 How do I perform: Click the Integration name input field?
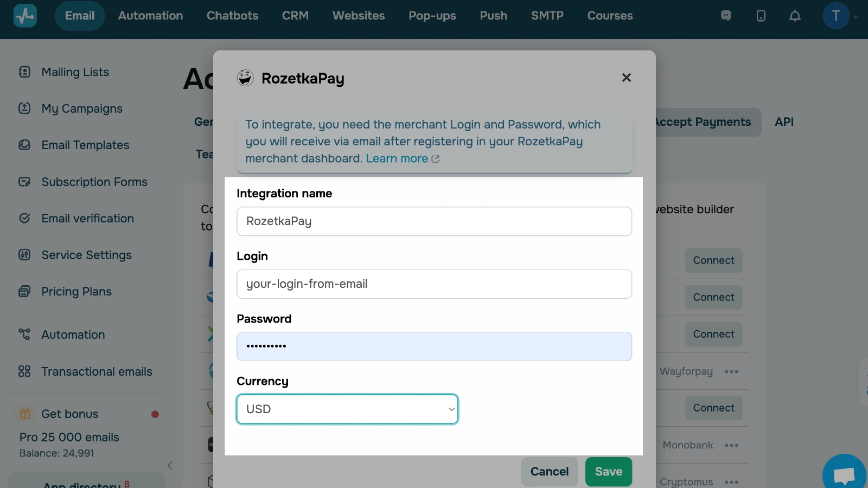pos(434,221)
